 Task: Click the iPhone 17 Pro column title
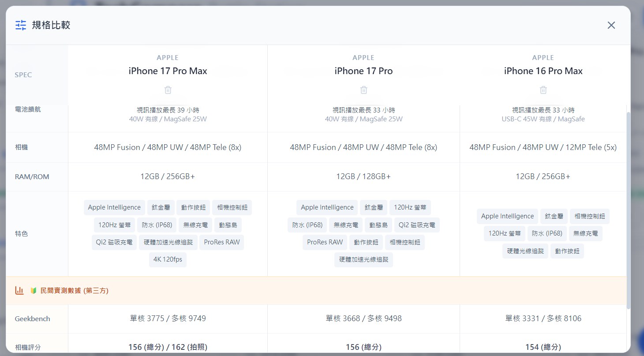coord(363,71)
